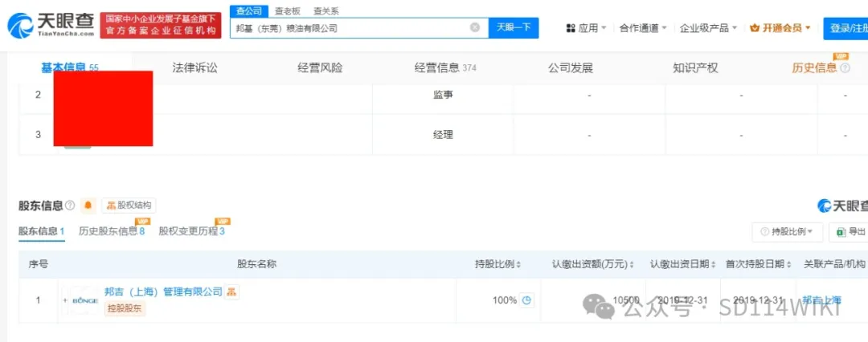Select the 历史股东信息 8 sub-tab

112,230
